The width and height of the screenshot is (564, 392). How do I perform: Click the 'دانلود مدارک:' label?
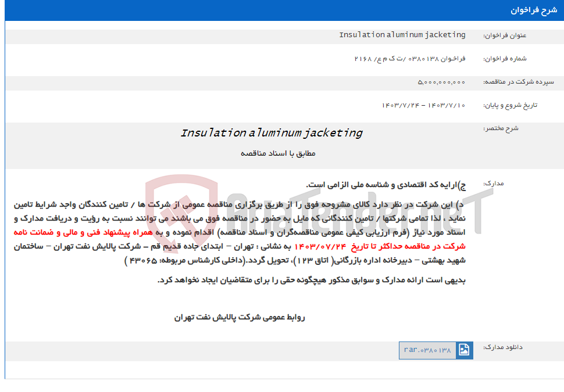coord(502,347)
